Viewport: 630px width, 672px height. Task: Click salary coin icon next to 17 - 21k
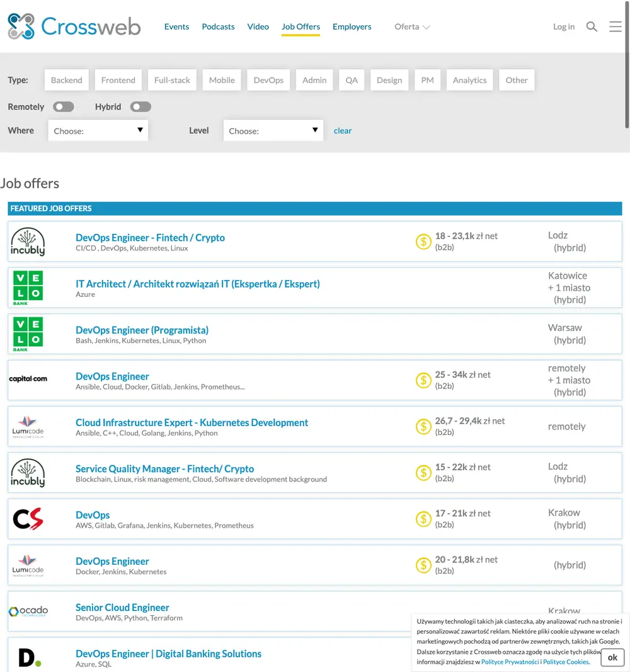tap(423, 519)
